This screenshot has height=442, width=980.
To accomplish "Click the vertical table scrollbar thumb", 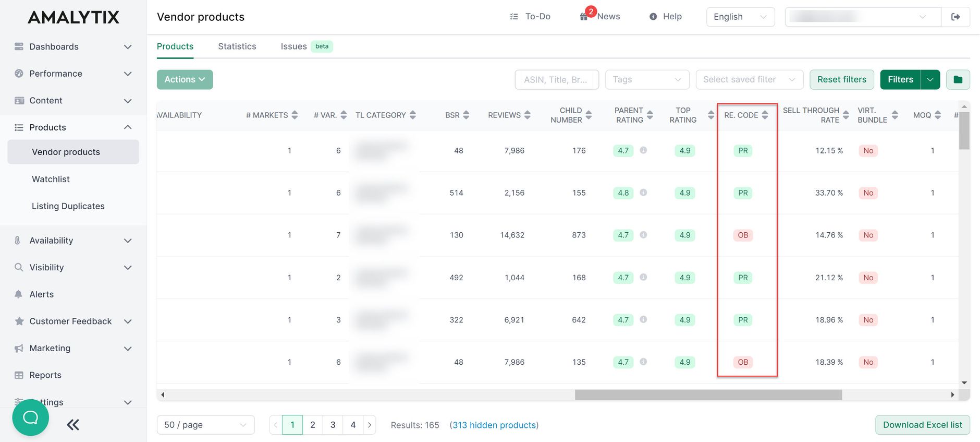I will pos(964,130).
